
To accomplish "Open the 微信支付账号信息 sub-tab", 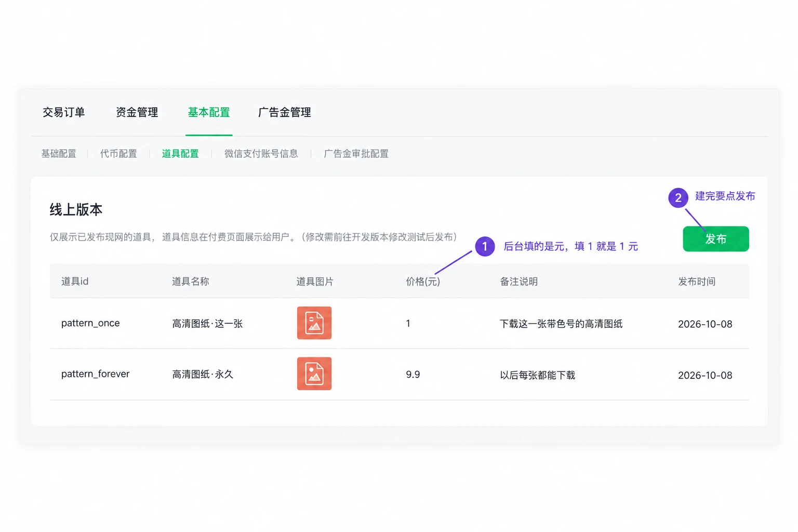I will click(261, 154).
